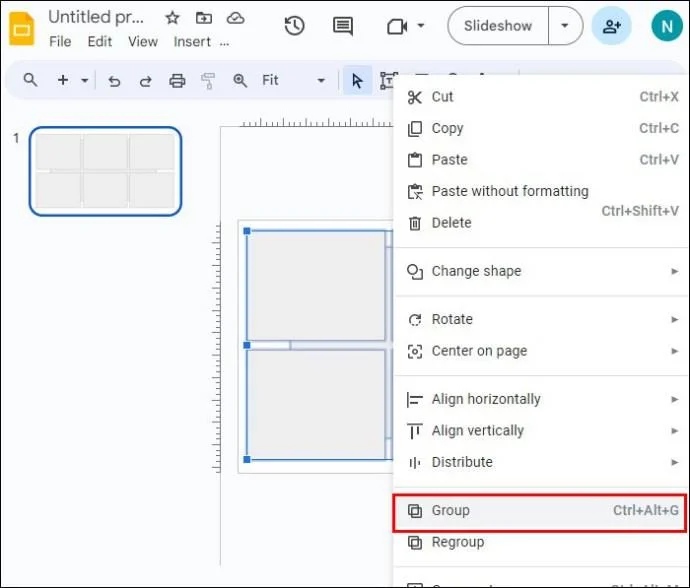
Task: Click the Redo arrow
Action: 146,81
